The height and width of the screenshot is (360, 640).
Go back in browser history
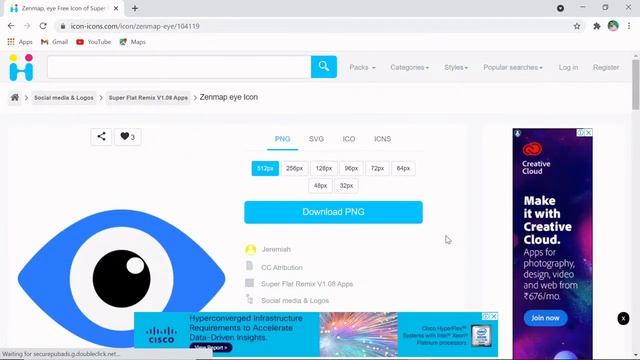11,26
